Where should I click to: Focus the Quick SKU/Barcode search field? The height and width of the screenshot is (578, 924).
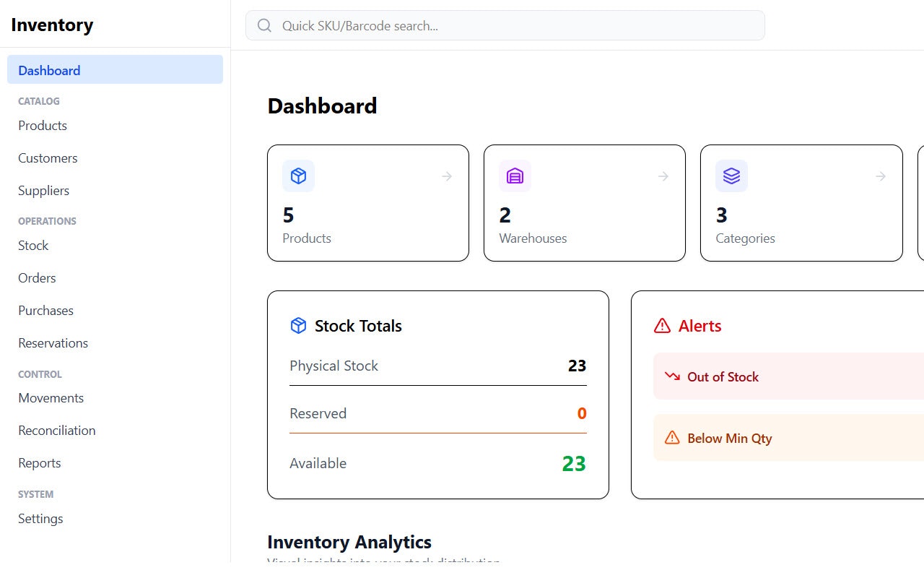click(505, 25)
